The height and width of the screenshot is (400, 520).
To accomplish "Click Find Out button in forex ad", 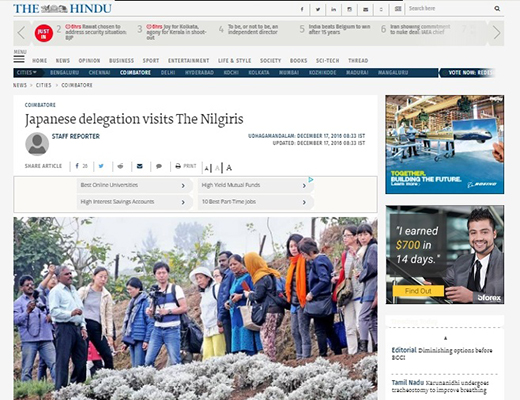I will pyautogui.click(x=418, y=291).
